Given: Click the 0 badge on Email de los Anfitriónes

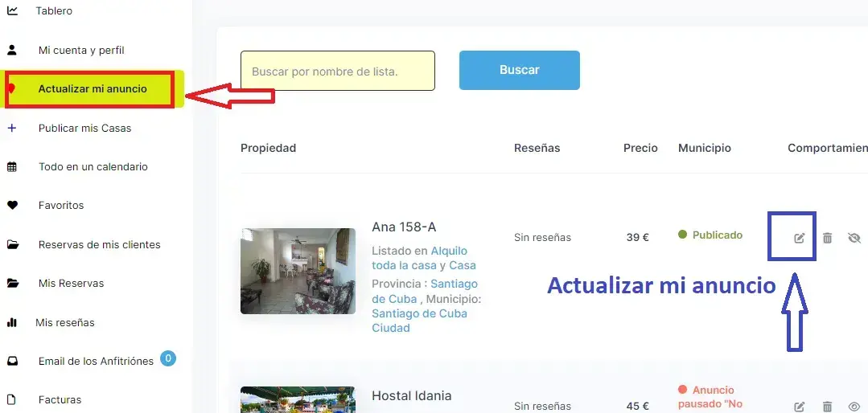Looking at the screenshot, I should 168,358.
